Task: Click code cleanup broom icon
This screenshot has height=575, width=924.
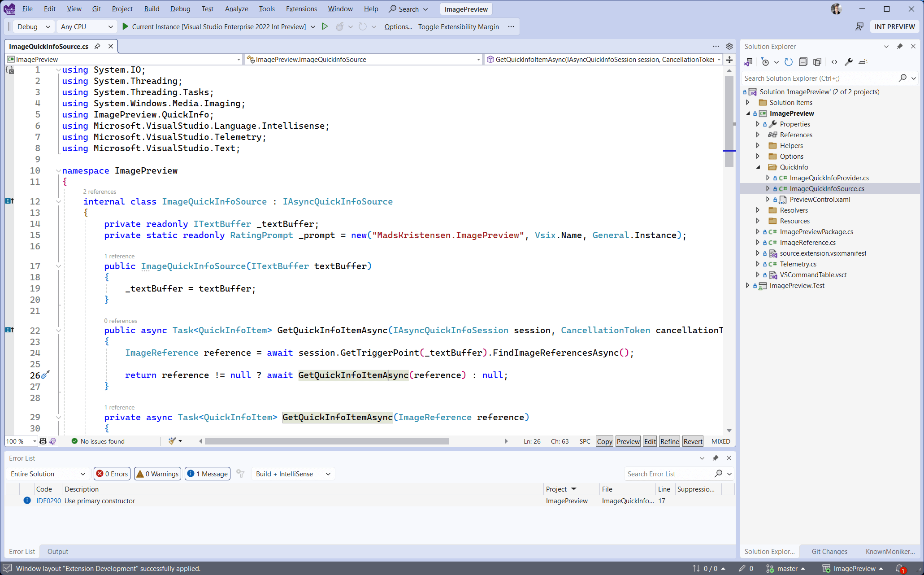Action: pyautogui.click(x=172, y=441)
